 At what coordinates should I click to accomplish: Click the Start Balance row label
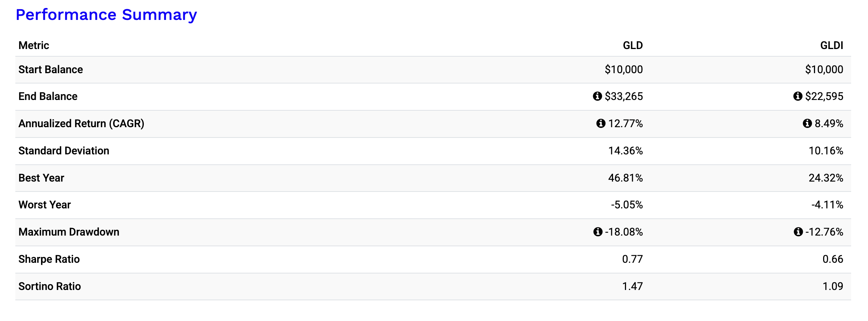(51, 69)
